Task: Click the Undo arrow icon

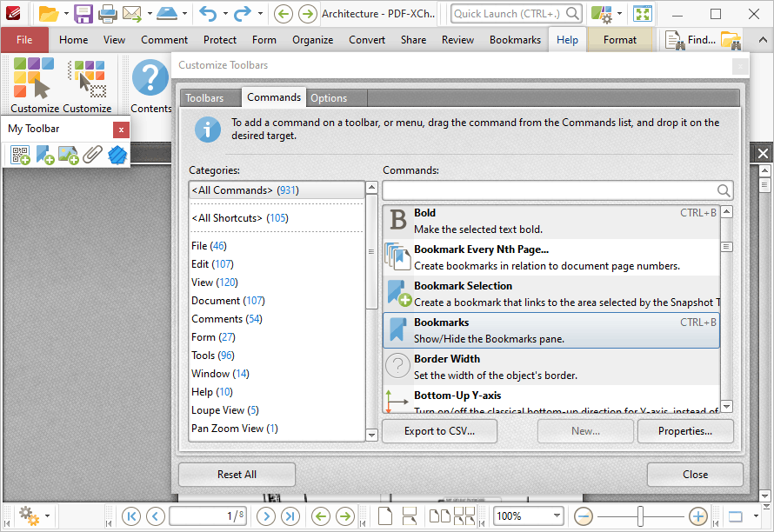Action: click(209, 14)
